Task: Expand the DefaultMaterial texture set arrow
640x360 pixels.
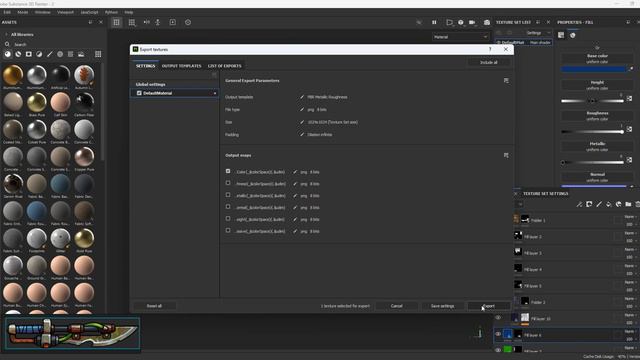Action: coord(215,93)
